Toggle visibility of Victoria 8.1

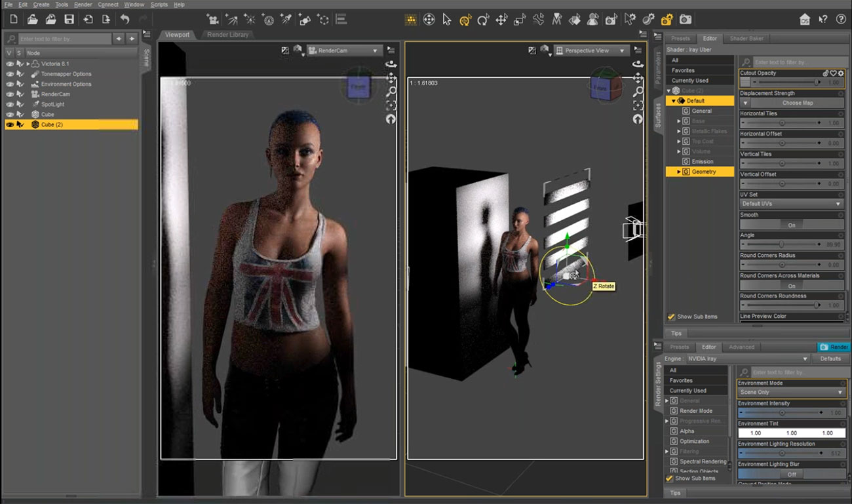tap(9, 64)
